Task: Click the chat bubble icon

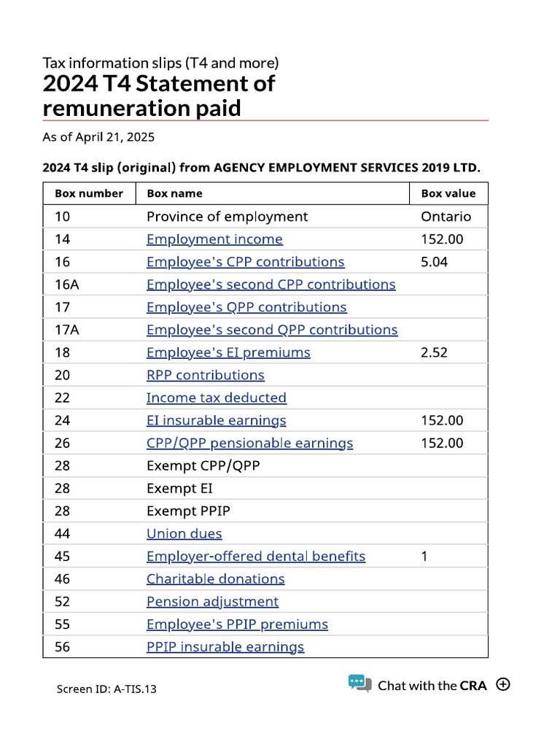Action: [x=359, y=684]
